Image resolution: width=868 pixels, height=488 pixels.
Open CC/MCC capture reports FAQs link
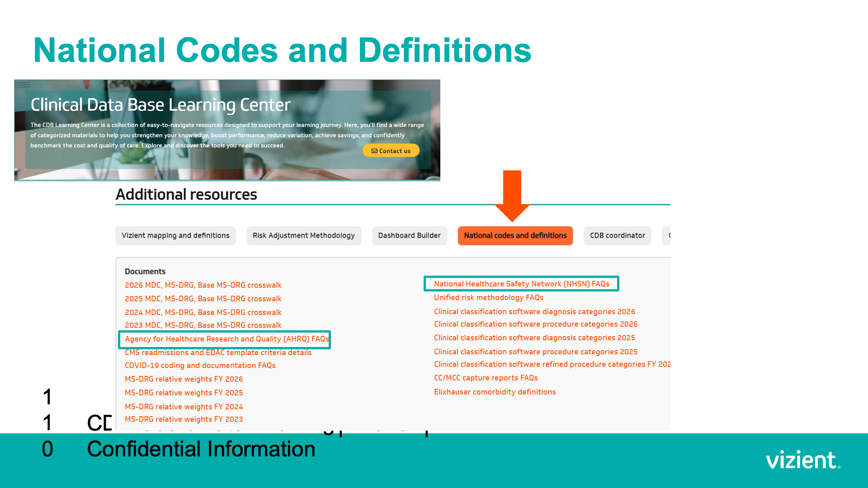486,378
